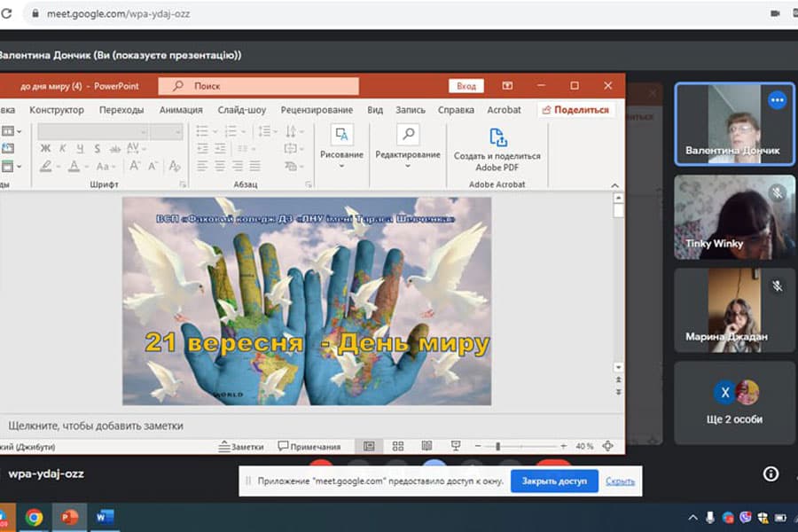Collapse the ribbon with the chevron

tap(614, 184)
